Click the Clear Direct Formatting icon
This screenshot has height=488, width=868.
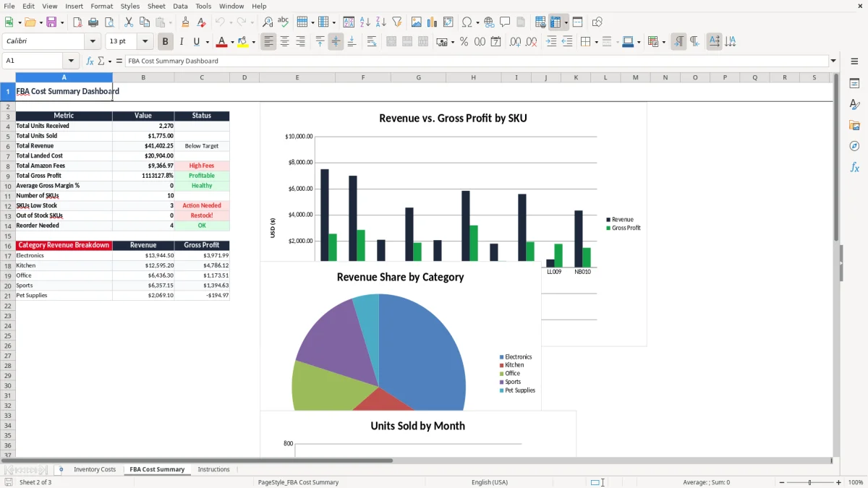coord(202,22)
